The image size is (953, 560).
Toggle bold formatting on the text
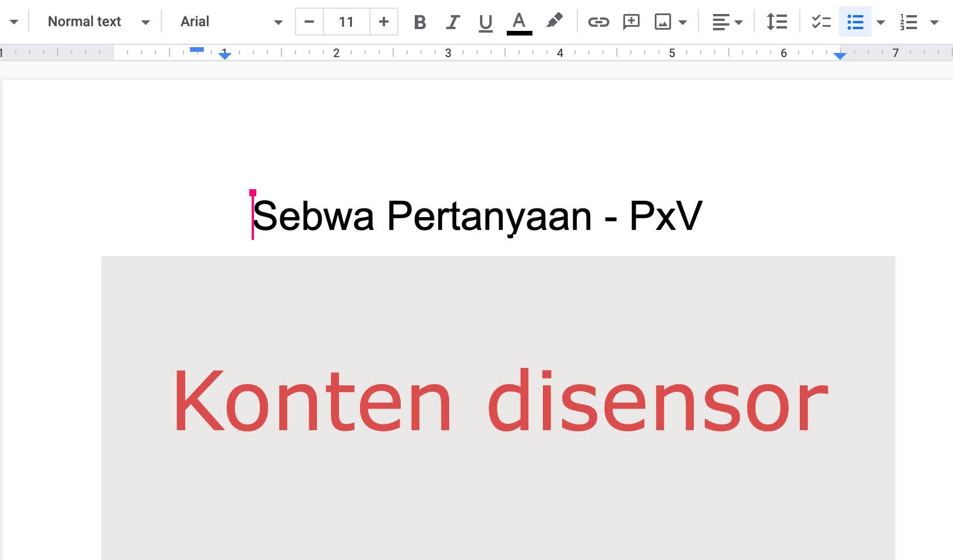coord(419,22)
